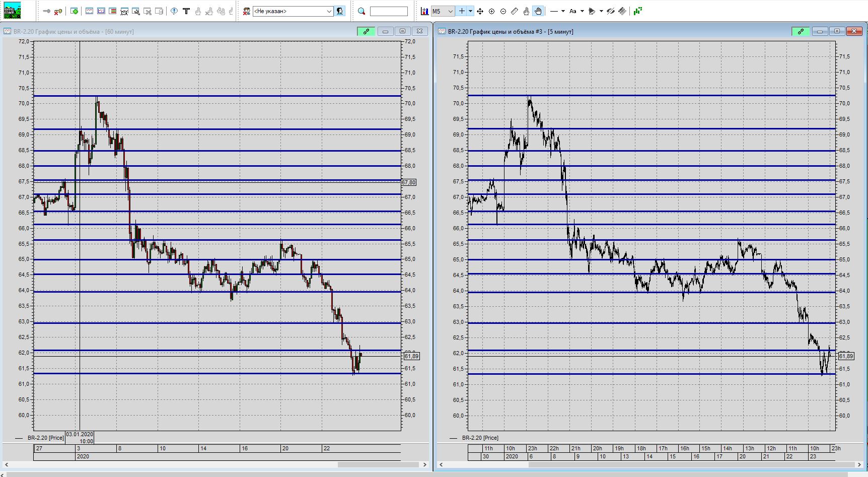Click the magnifying glass search icon

click(x=361, y=11)
